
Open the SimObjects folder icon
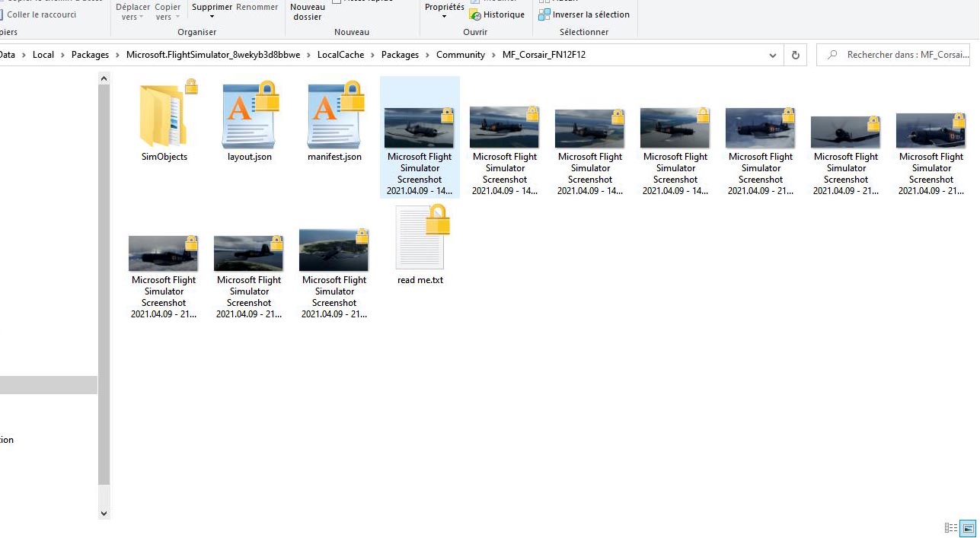pyautogui.click(x=164, y=115)
